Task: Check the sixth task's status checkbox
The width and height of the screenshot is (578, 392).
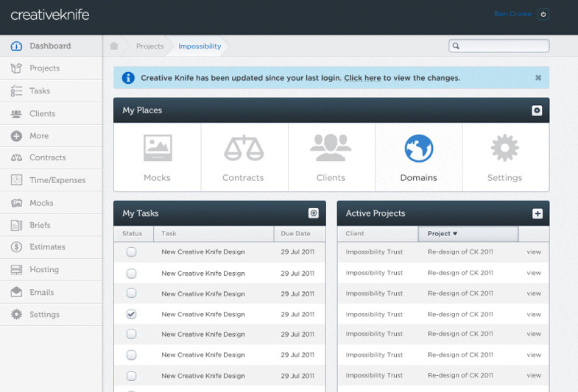Action: pos(131,354)
